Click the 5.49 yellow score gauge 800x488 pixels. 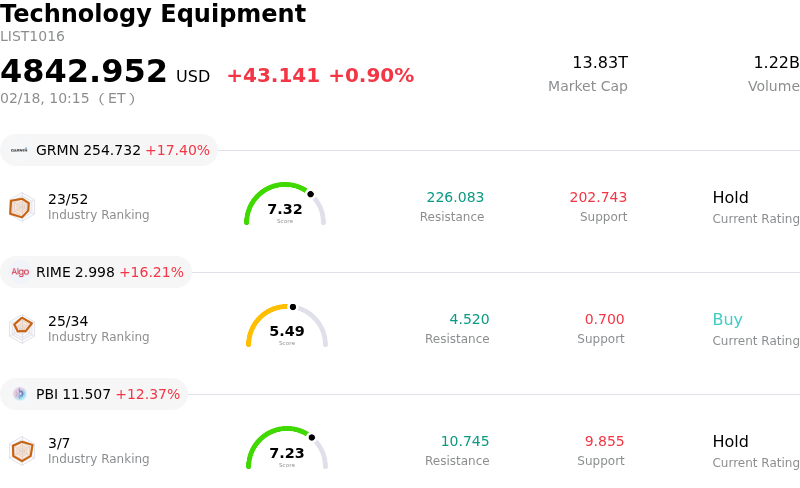[x=287, y=327]
